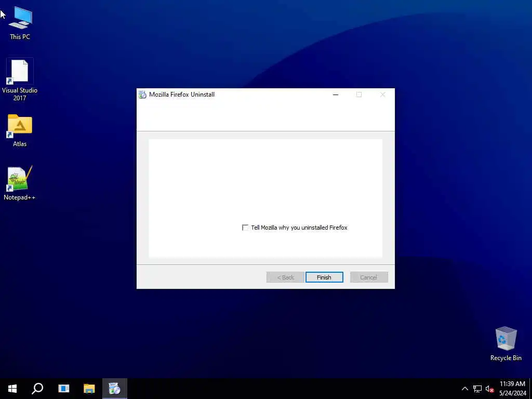
Task: Click the disabled maximize button of the uninstaller
Action: 359,95
